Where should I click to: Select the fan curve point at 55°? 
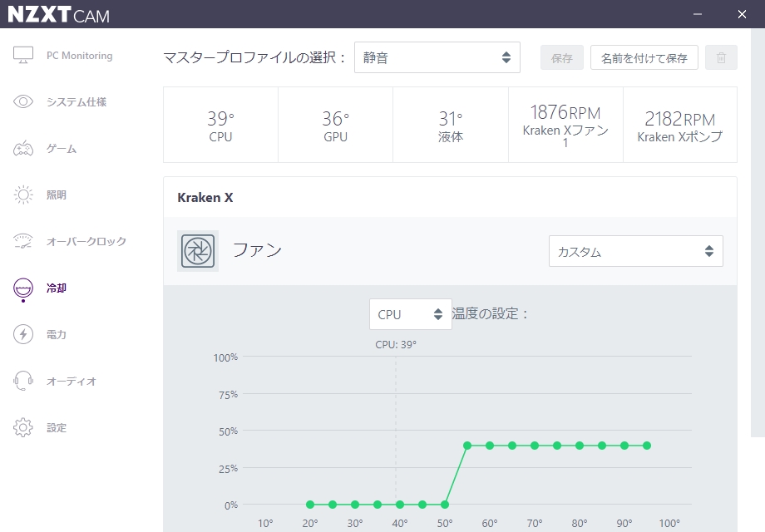coord(467,446)
